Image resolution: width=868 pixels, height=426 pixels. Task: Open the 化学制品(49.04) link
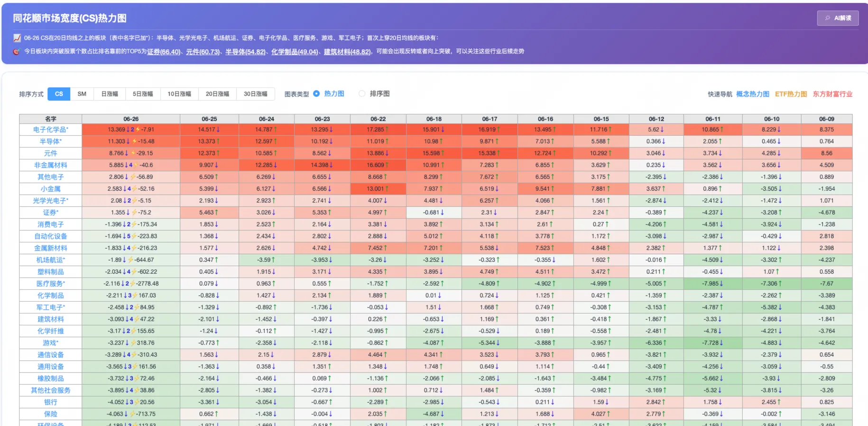pyautogui.click(x=295, y=52)
